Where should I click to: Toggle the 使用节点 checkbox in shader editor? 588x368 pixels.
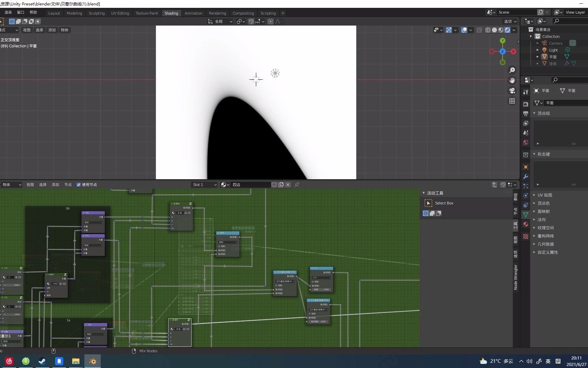(x=79, y=185)
